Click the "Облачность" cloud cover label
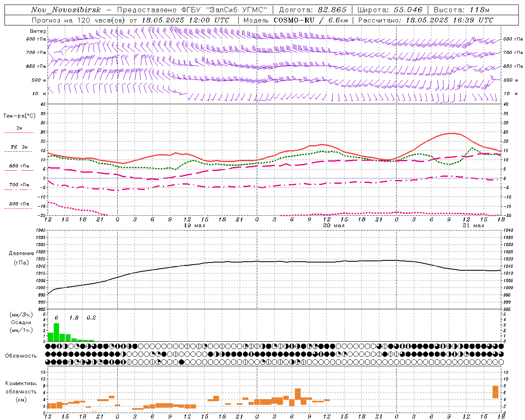 [x=21, y=356]
